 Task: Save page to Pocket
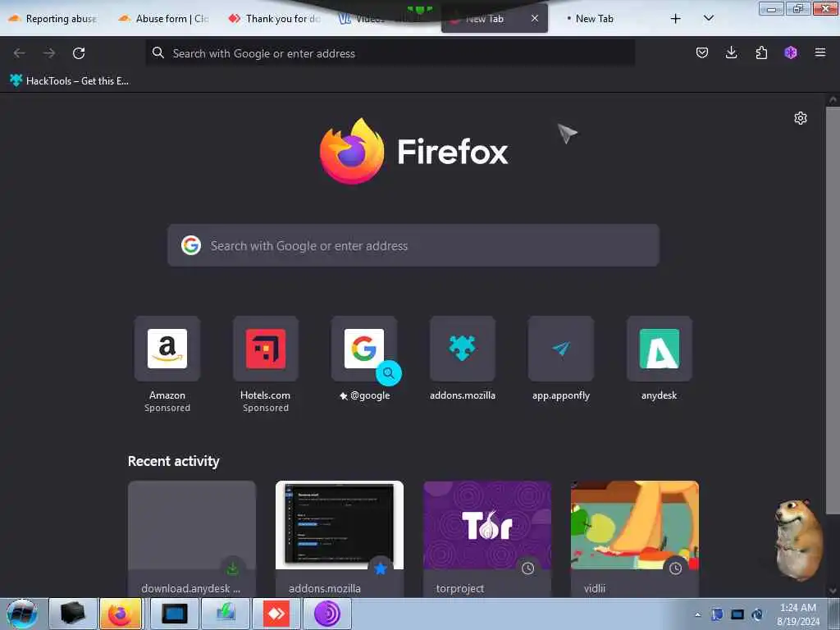[702, 52]
